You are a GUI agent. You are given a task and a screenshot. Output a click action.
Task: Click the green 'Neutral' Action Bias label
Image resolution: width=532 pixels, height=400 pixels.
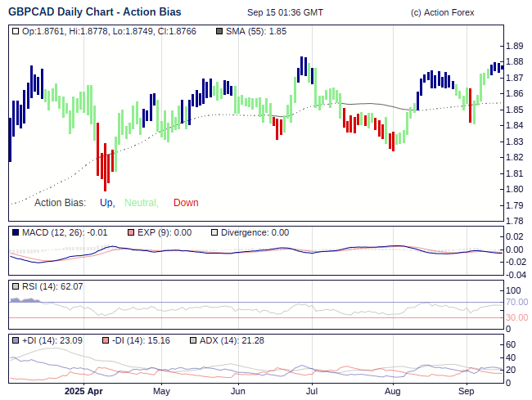coord(141,203)
